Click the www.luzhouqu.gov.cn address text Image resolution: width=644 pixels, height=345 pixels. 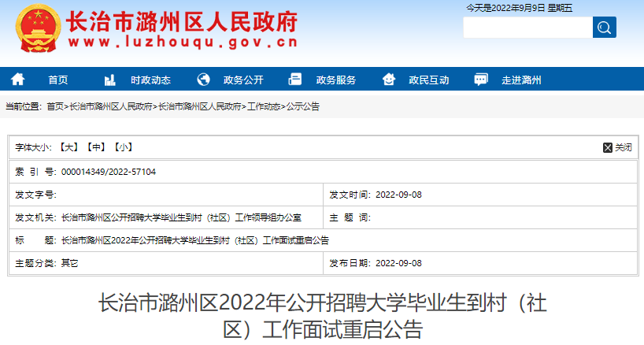[183, 42]
